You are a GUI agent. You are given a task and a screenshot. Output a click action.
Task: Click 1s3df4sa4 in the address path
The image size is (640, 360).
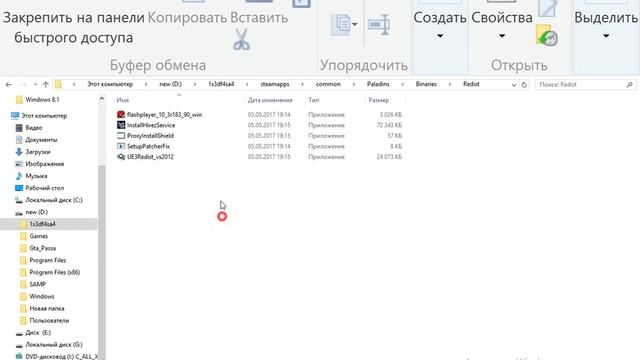[x=221, y=84]
